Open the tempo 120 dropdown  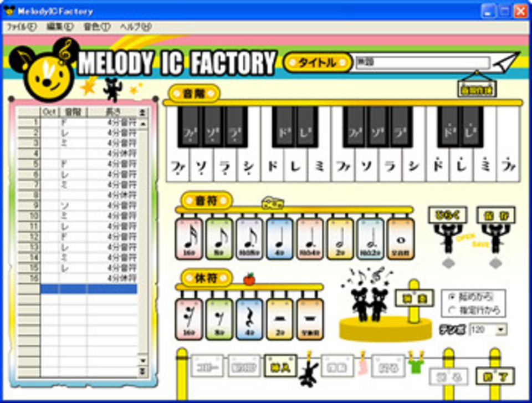[501, 330]
